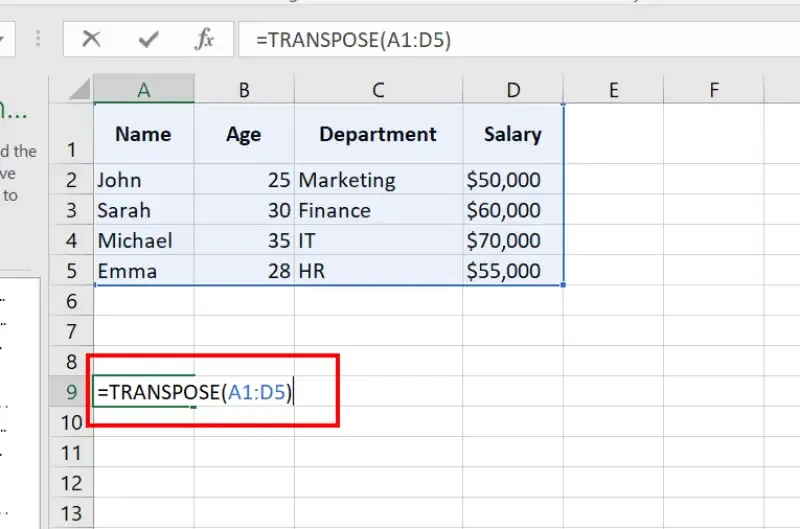Expand the Name Box dropdown arrow
Viewport: 800px width, 529px height.
pyautogui.click(x=3, y=39)
